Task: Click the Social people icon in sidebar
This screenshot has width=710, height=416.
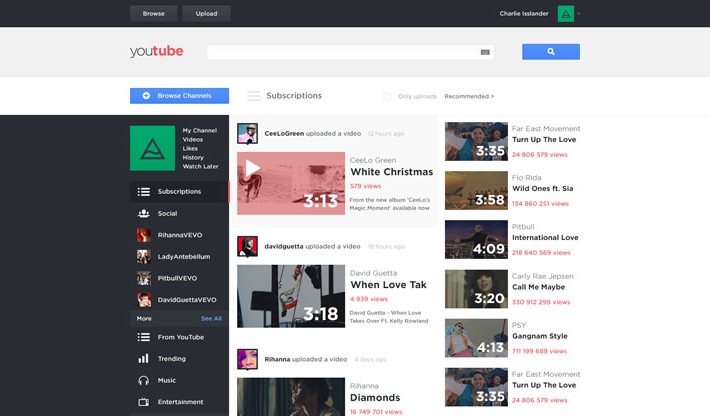Action: 144,213
